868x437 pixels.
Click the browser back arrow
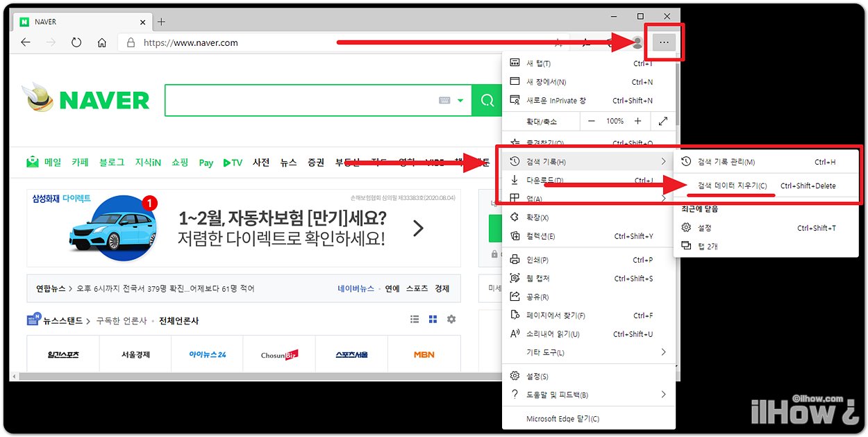(26, 42)
